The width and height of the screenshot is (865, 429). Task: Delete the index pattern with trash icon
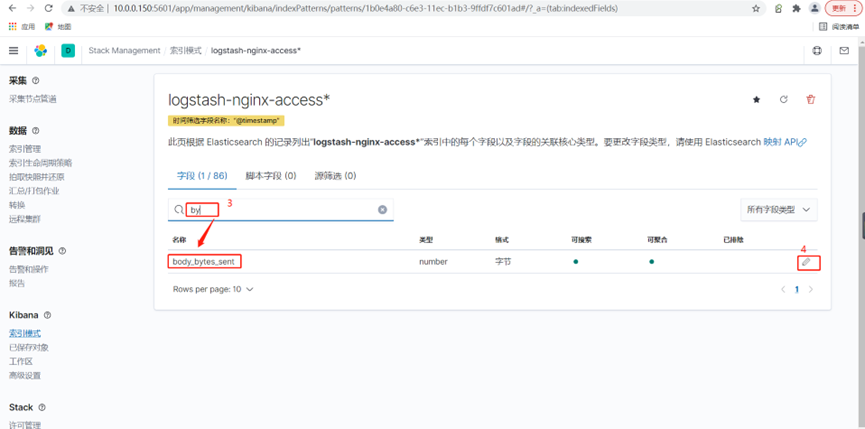(x=810, y=100)
